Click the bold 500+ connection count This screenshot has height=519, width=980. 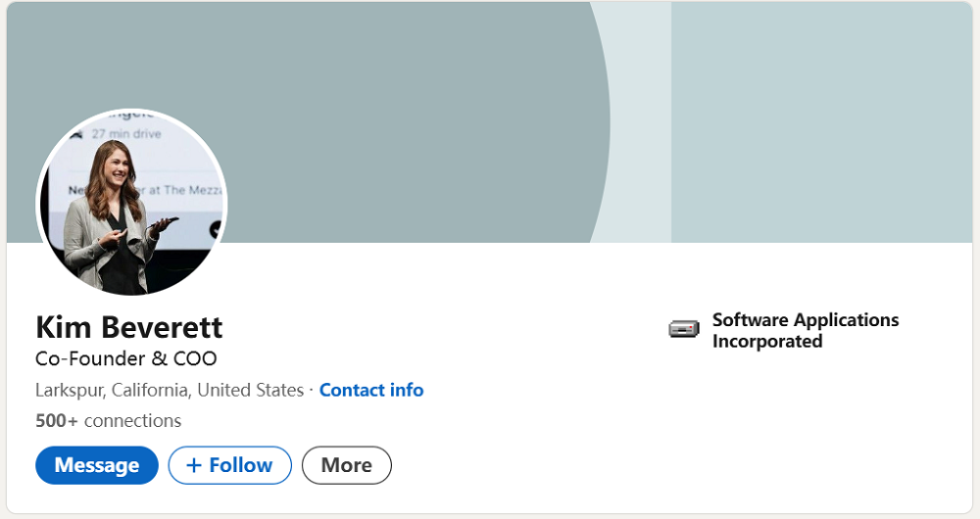click(x=57, y=421)
